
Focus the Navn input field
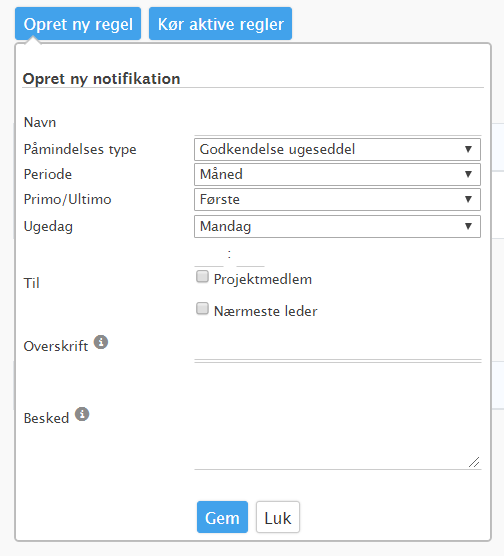click(x=338, y=124)
